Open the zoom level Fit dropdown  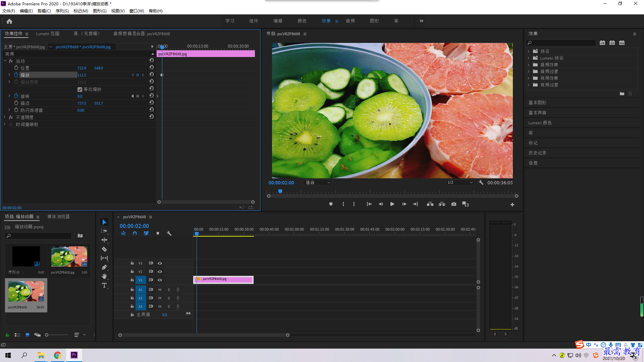[317, 183]
